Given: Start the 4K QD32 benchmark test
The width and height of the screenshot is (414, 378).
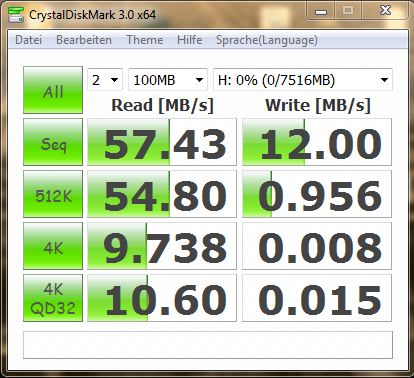Looking at the screenshot, I should coord(53,298).
